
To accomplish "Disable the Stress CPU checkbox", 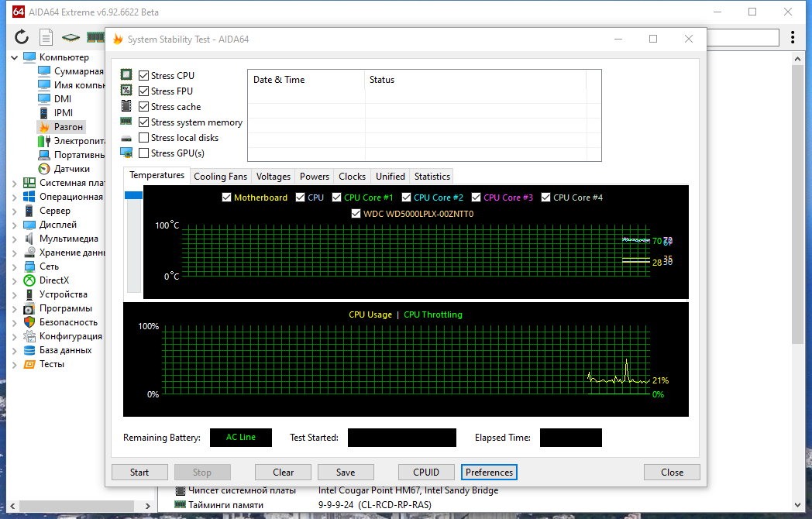I will pyautogui.click(x=143, y=76).
